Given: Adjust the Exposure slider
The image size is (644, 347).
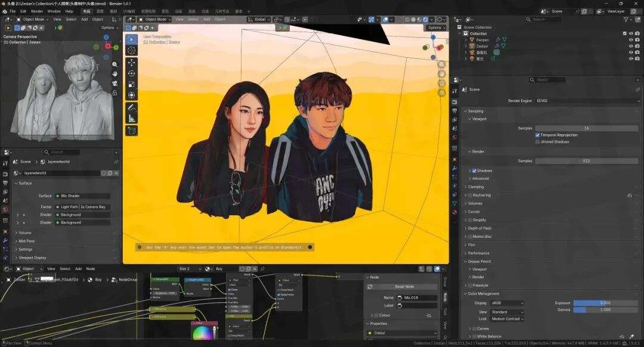Looking at the screenshot, I should tap(605, 303).
